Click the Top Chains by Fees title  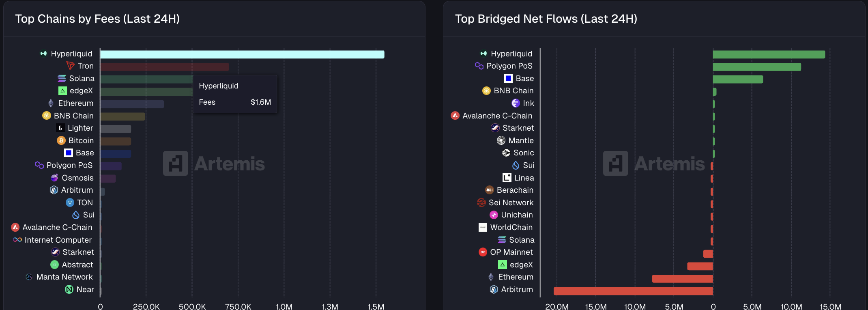pos(97,19)
